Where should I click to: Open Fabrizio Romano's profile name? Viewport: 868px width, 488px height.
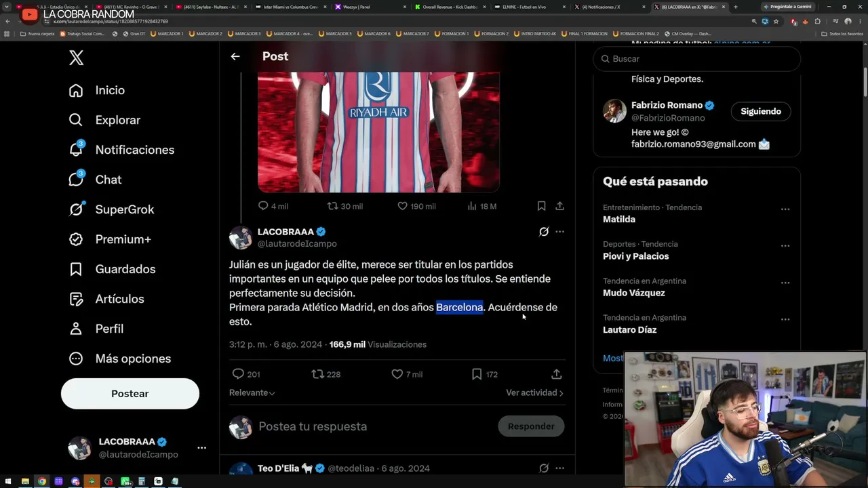point(667,105)
